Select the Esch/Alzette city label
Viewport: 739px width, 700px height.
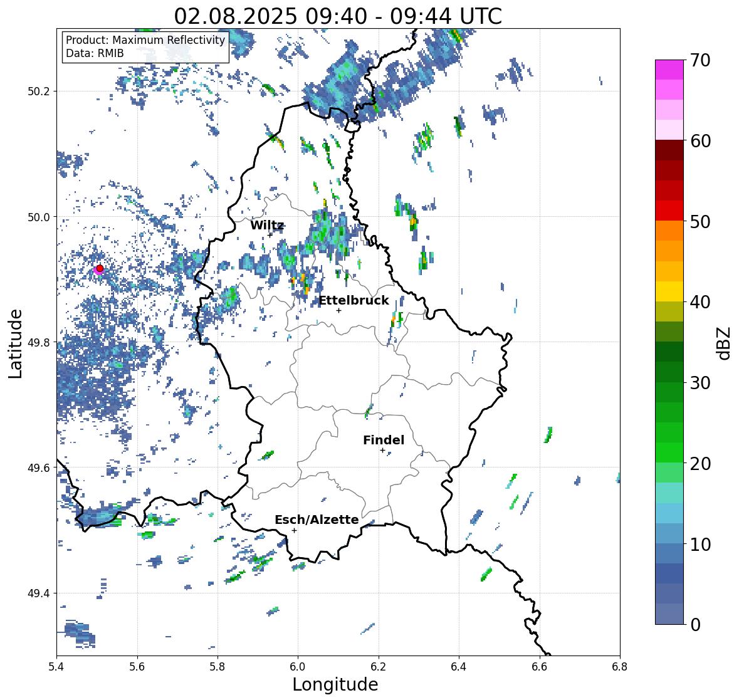click(x=317, y=520)
